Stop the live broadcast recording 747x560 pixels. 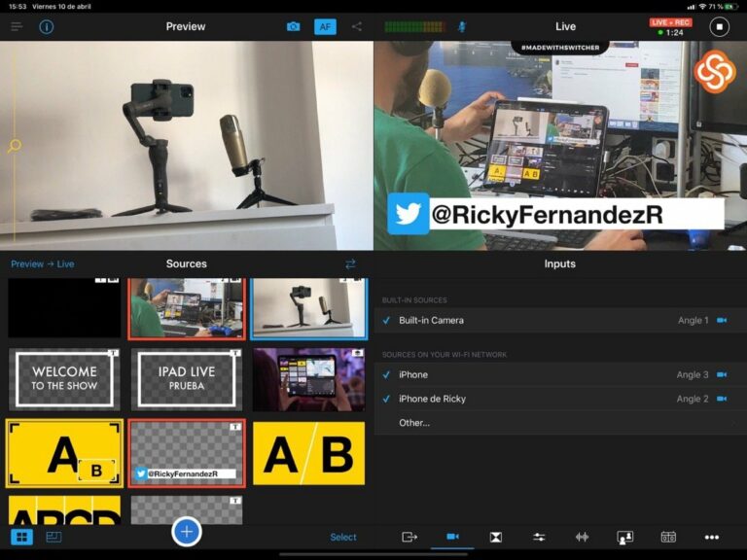(720, 26)
